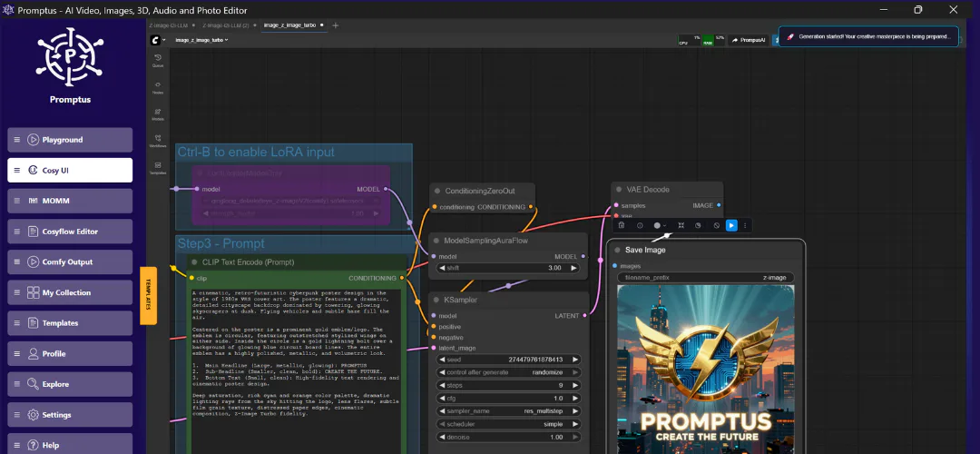The width and height of the screenshot is (980, 454).
Task: Click the Playground play icon
Action: [34, 140]
